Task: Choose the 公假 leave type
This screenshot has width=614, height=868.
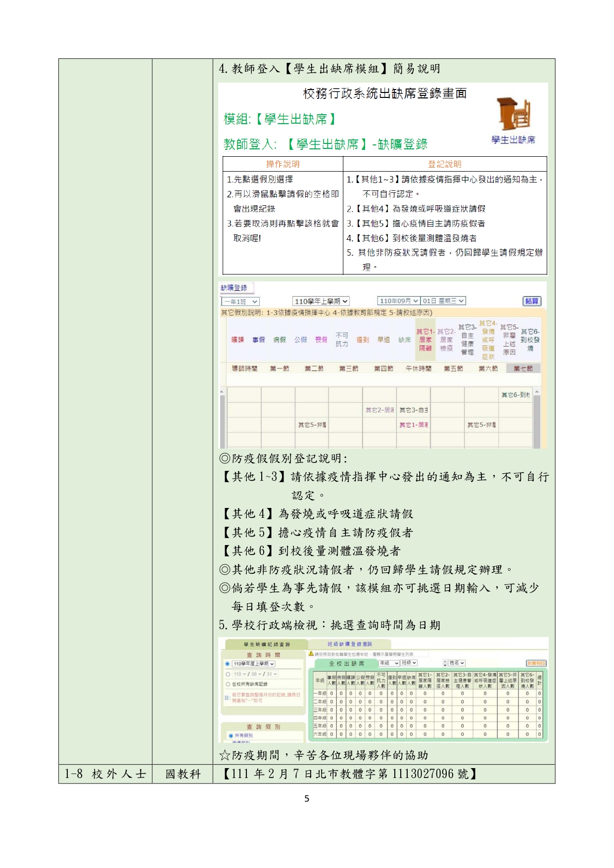Action: [x=300, y=340]
